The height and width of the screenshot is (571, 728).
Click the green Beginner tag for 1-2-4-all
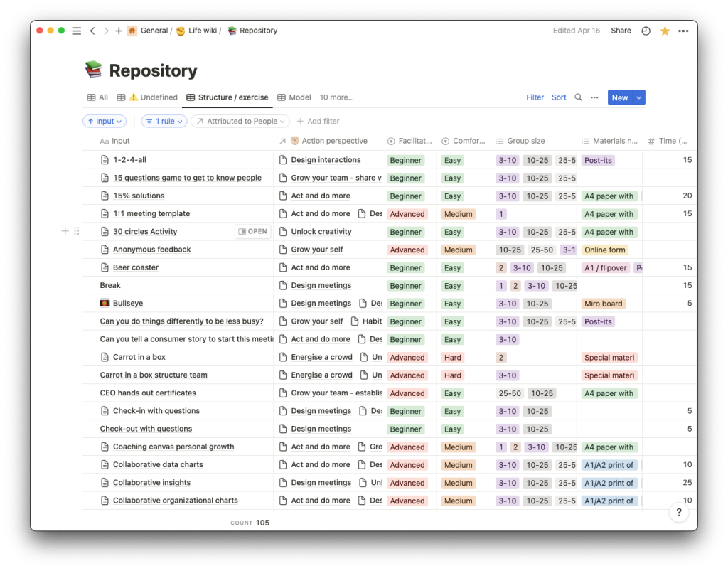(406, 161)
